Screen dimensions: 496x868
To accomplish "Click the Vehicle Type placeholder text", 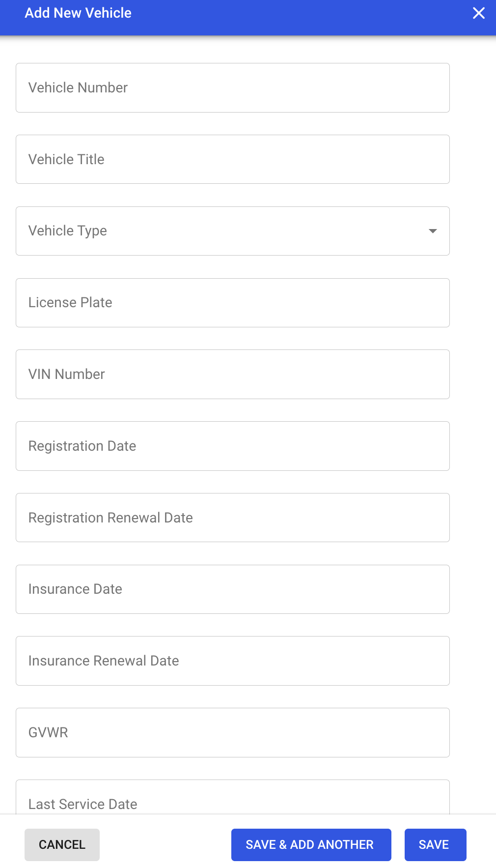I will pyautogui.click(x=68, y=231).
